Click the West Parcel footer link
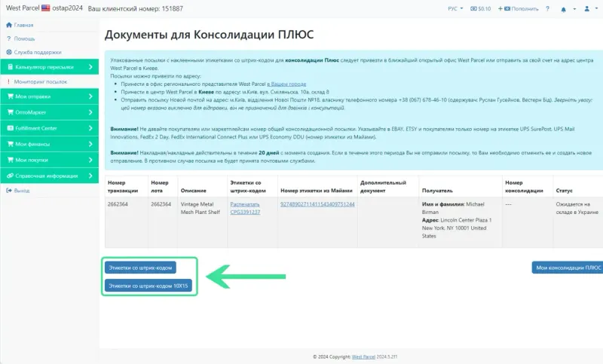Screen dimensions: 603x364 (363, 356)
